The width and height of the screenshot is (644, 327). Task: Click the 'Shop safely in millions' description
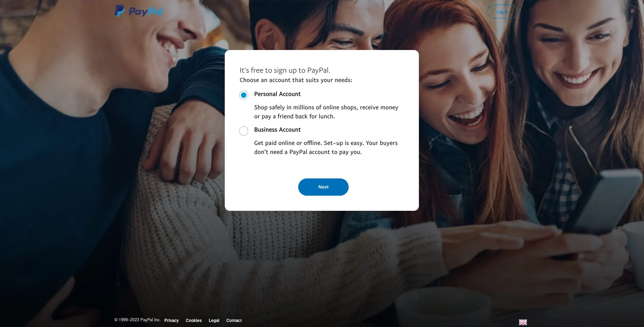[x=326, y=112]
